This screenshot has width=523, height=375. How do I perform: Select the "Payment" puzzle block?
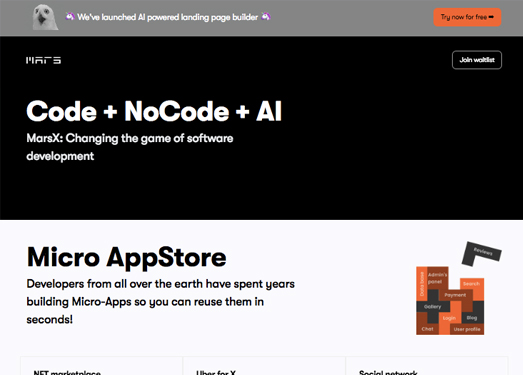click(455, 295)
